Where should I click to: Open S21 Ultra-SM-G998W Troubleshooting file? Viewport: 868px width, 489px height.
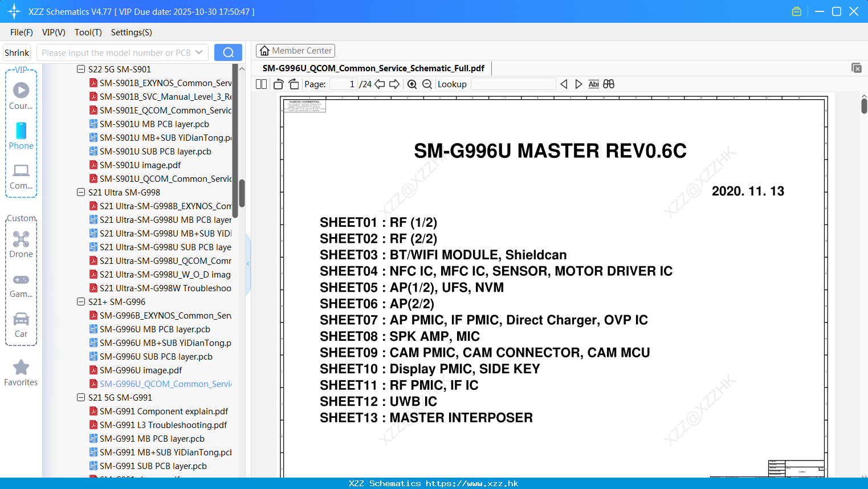(x=160, y=288)
